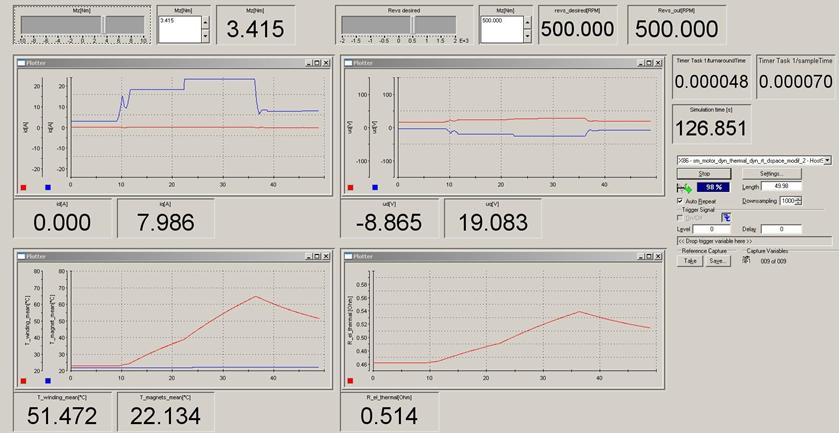This screenshot has height=433, width=839.
Task: Click the trigger edge slope icon
Action: pos(726,217)
